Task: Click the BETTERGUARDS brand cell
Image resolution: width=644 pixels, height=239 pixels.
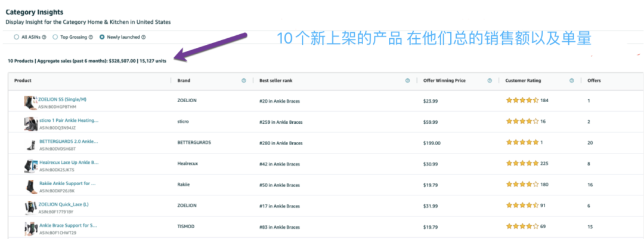Action: (x=194, y=143)
